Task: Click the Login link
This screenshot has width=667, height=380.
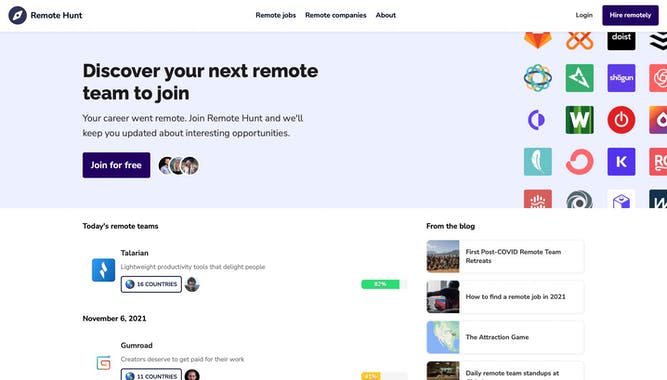Action: click(584, 15)
